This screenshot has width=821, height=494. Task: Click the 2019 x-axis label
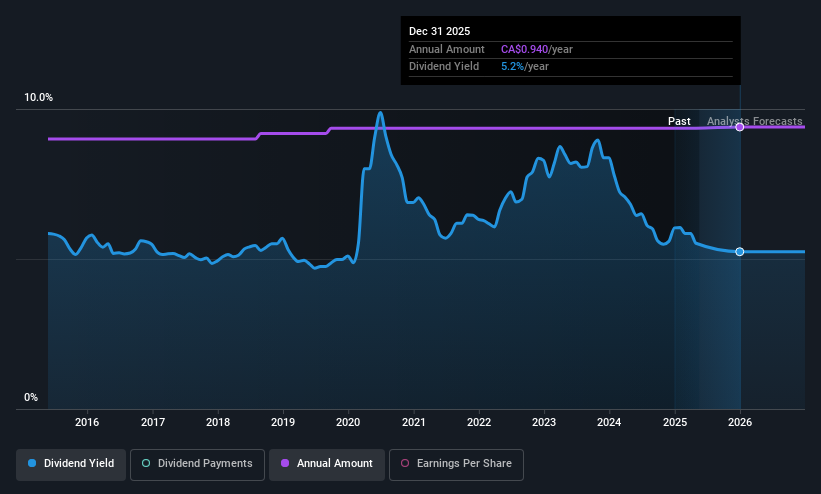pyautogui.click(x=283, y=422)
